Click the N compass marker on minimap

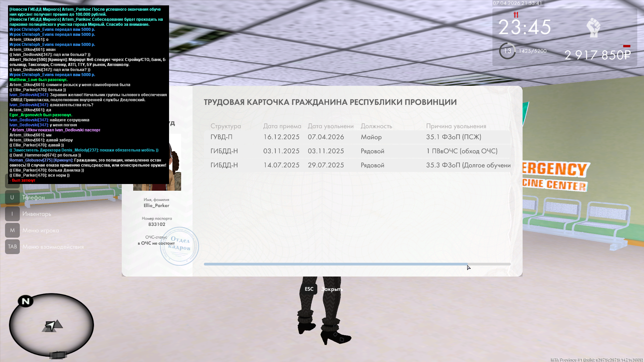pyautogui.click(x=25, y=301)
